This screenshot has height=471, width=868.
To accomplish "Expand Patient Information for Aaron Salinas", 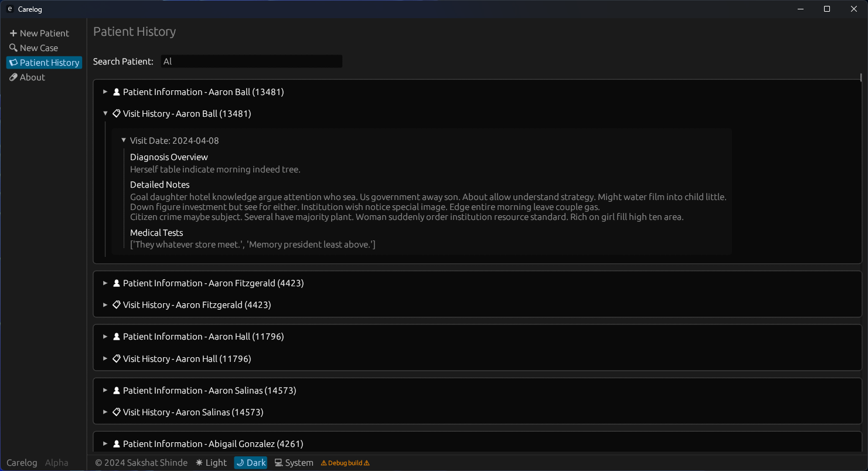I will tap(105, 391).
